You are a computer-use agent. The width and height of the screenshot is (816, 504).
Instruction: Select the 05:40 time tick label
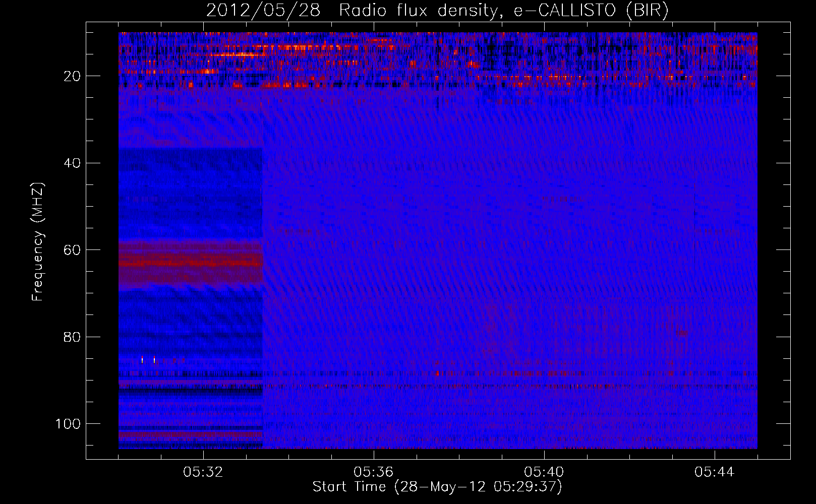pyautogui.click(x=544, y=472)
